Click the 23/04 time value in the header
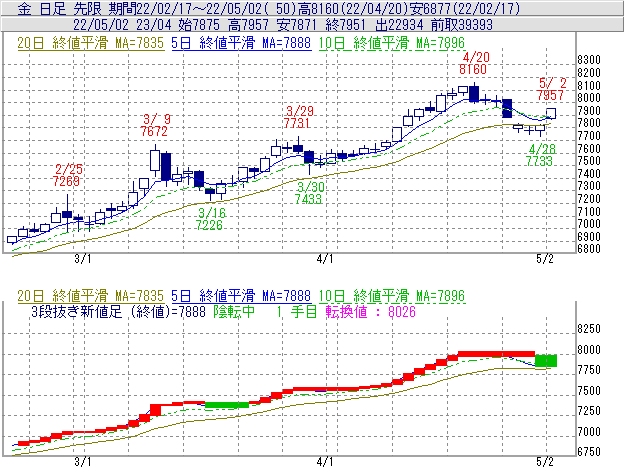 (154, 25)
